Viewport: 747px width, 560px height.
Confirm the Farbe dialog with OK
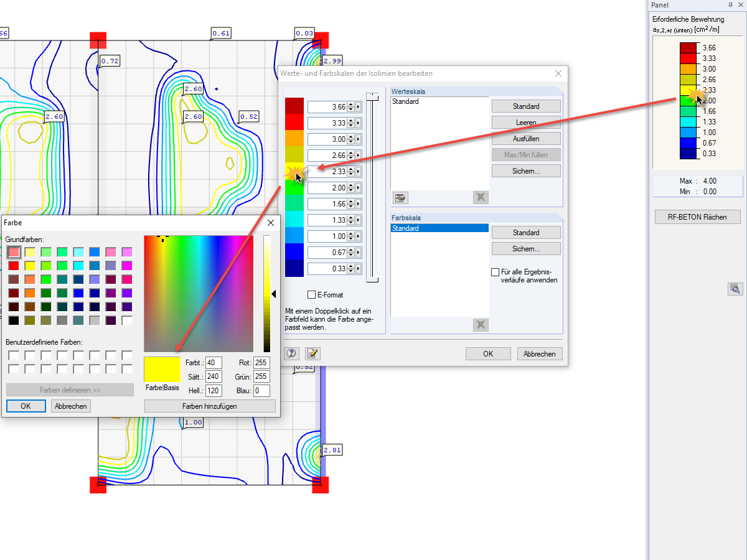pos(26,406)
